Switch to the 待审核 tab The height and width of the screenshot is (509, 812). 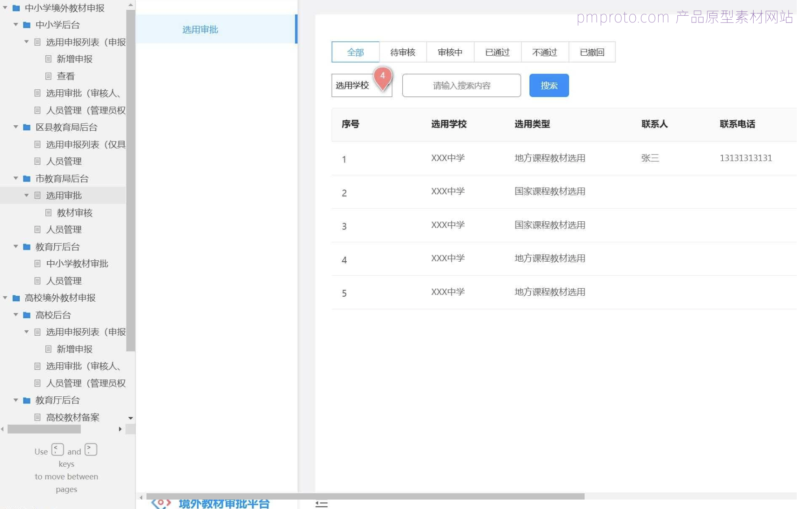click(403, 52)
